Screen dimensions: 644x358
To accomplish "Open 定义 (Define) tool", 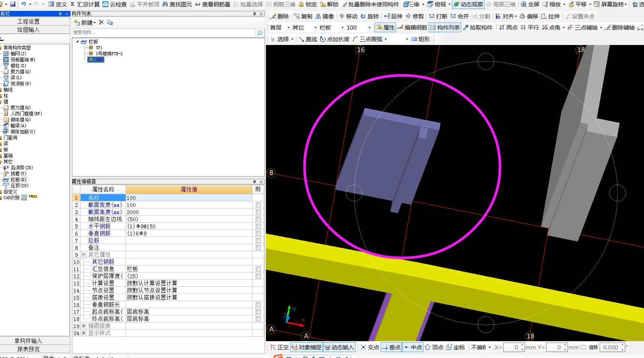I will coord(57,4).
